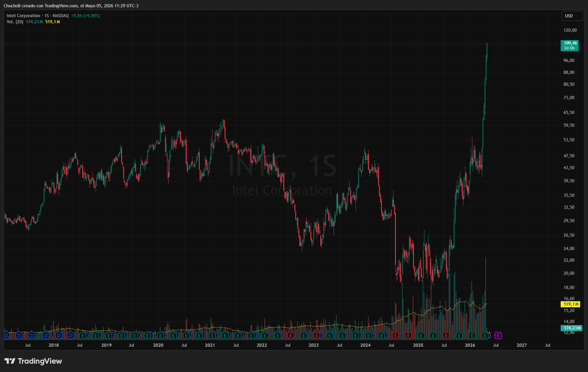Click the 73,00 price axis label
This screenshot has width=588, height=372.
click(x=569, y=98)
